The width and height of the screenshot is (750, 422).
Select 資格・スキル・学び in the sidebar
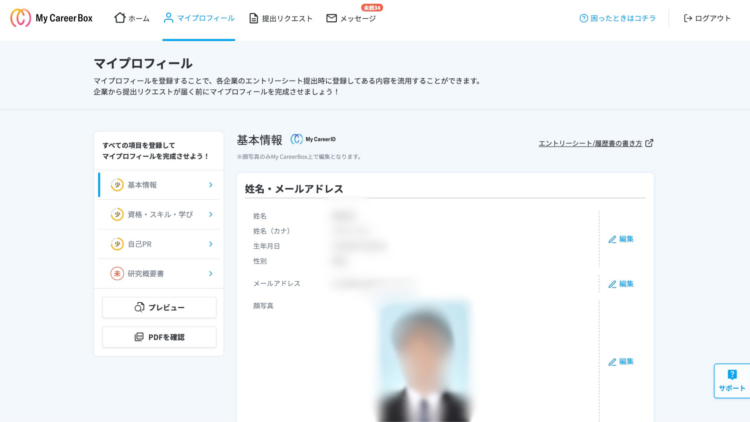tap(159, 214)
